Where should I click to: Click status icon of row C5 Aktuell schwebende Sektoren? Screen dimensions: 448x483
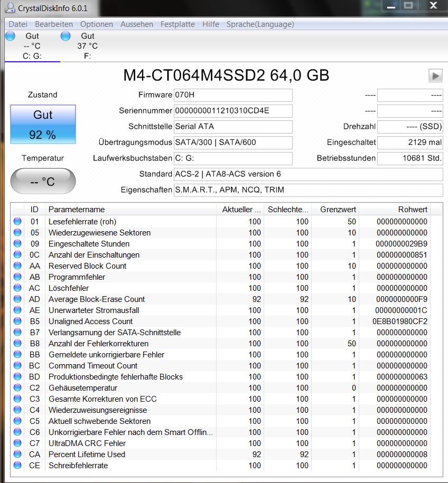click(x=17, y=421)
